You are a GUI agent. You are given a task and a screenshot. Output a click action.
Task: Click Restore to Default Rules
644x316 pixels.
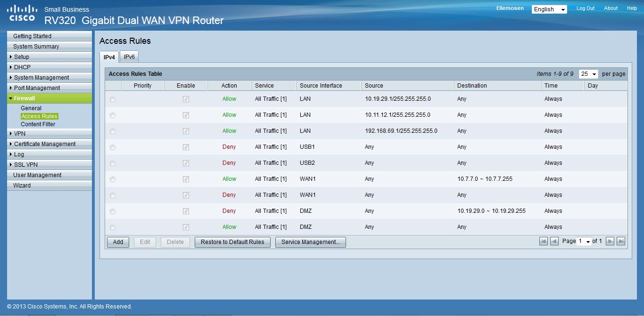(x=232, y=242)
